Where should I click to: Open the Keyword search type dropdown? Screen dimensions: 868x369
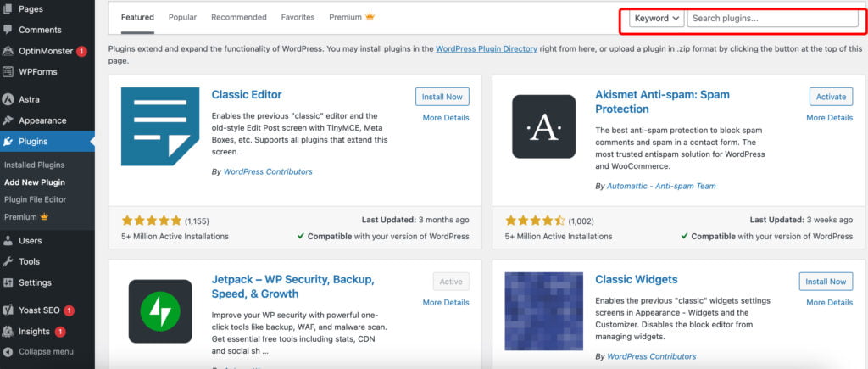click(657, 19)
